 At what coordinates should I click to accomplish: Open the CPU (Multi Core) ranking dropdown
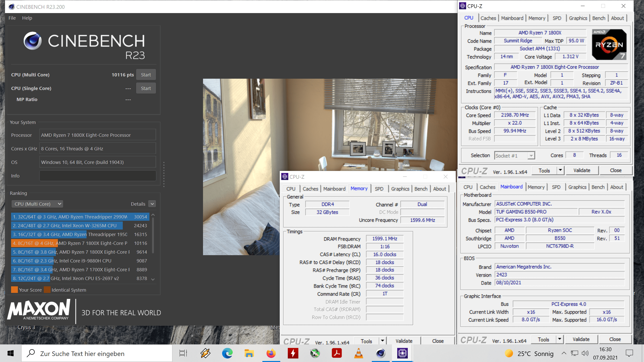[37, 204]
